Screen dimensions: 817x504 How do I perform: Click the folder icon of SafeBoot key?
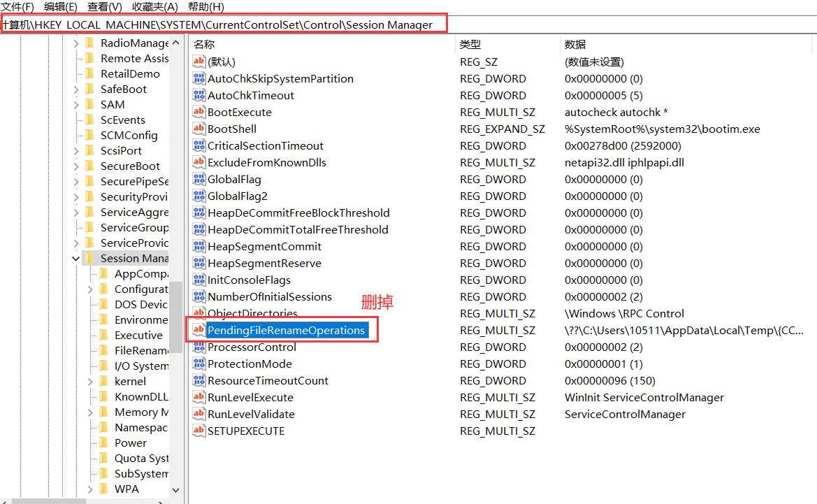pos(89,89)
